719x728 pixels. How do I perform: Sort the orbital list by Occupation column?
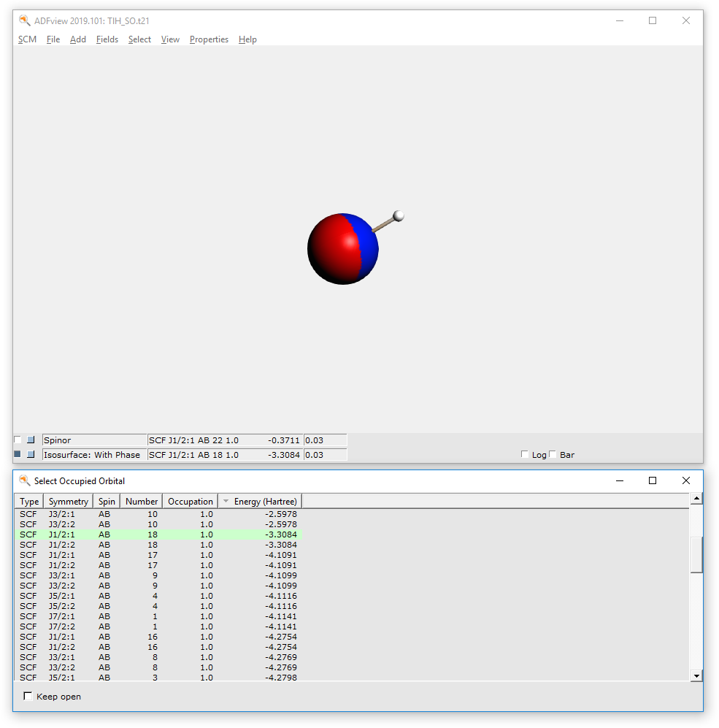coord(190,502)
